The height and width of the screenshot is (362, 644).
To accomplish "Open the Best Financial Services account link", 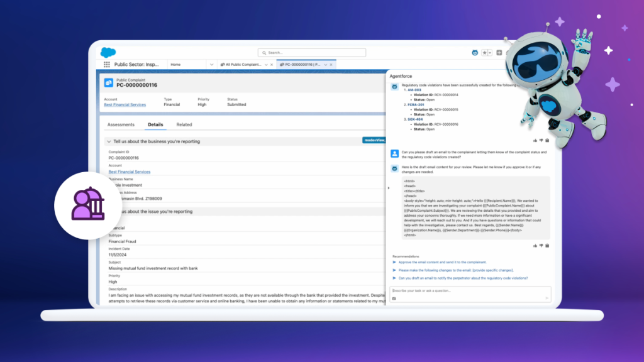I will click(x=125, y=104).
